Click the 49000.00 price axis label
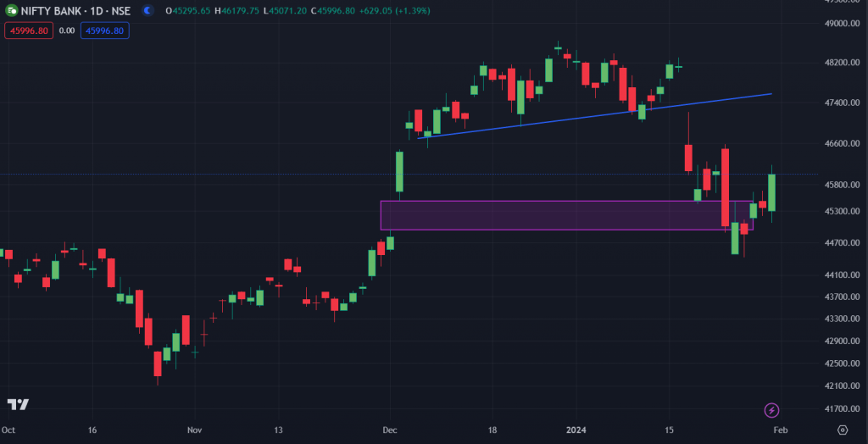868x444 pixels. pyautogui.click(x=842, y=24)
